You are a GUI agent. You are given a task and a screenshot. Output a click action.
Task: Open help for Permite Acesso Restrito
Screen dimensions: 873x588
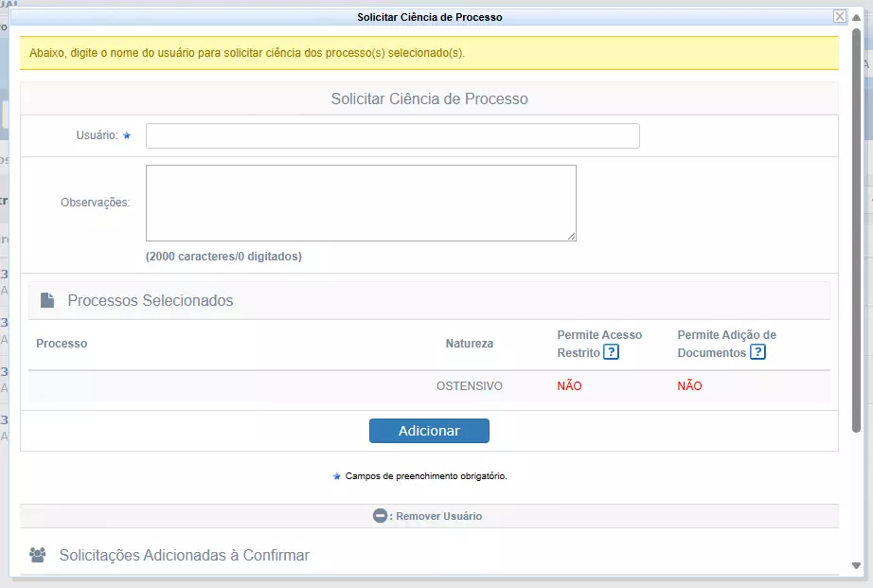click(612, 352)
